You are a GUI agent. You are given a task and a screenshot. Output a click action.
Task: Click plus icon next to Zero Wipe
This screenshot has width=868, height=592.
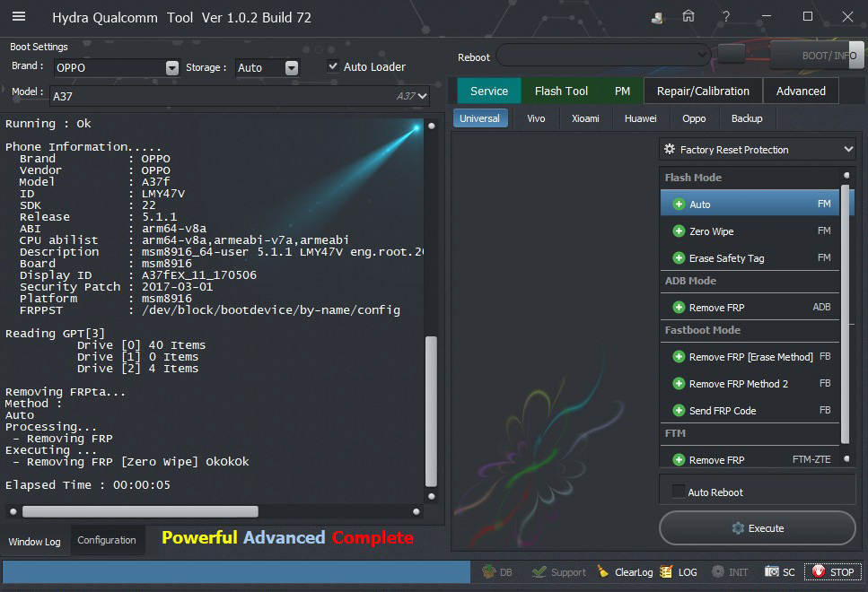point(679,231)
